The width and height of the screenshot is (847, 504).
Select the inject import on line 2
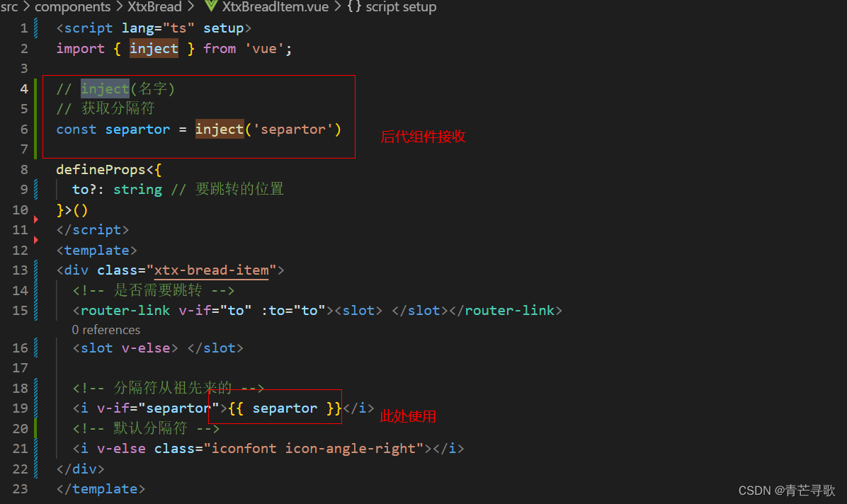pos(154,48)
